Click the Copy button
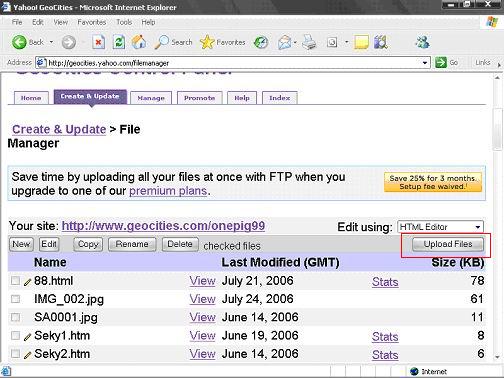The image size is (504, 378). pyautogui.click(x=88, y=244)
